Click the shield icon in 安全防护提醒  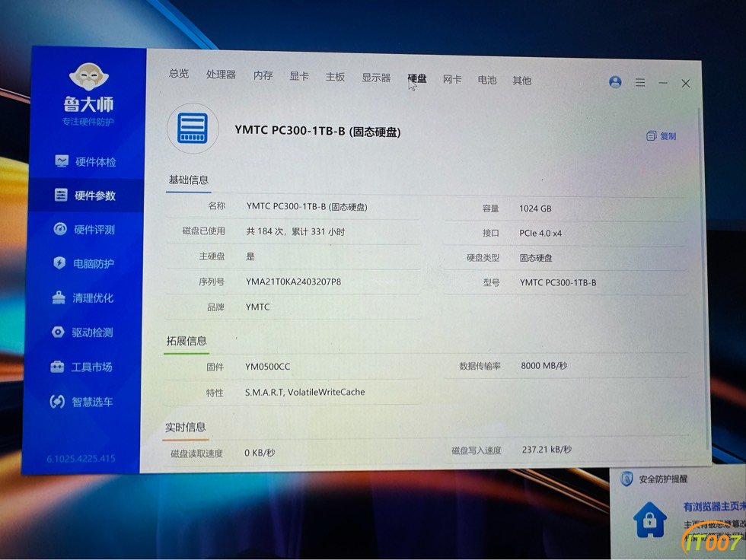[x=626, y=479]
